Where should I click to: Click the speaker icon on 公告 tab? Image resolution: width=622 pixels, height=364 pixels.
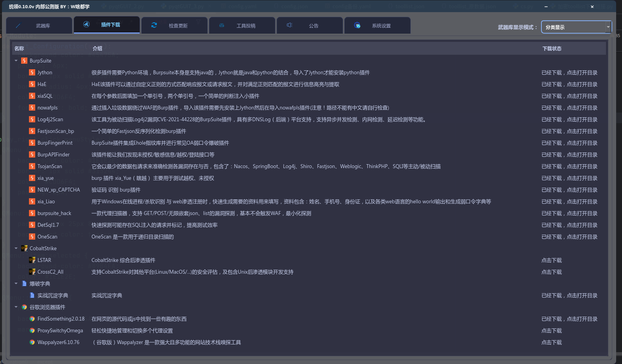click(289, 25)
